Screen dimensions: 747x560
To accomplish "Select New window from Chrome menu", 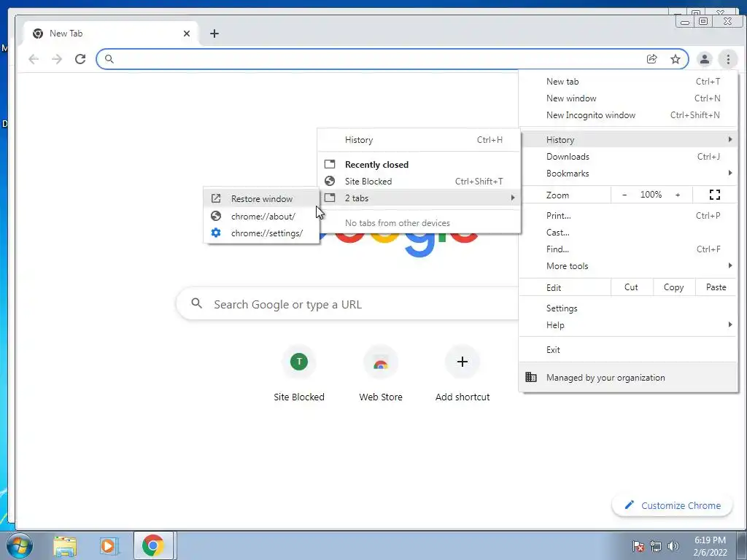I will (x=628, y=98).
